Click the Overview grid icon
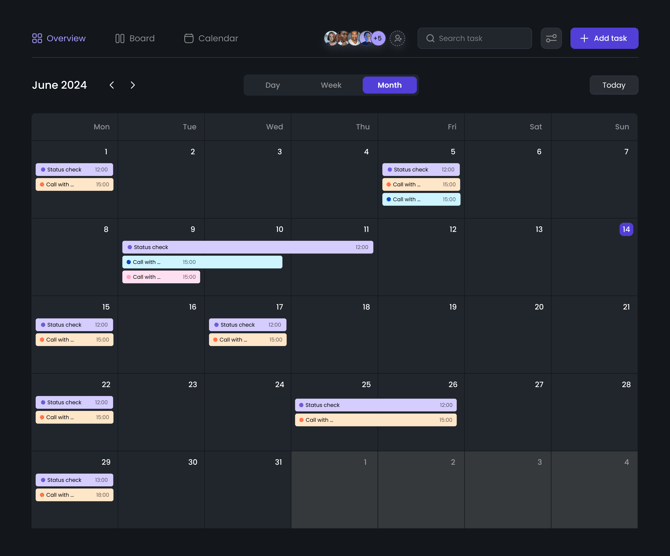This screenshot has width=670, height=556. click(x=37, y=38)
